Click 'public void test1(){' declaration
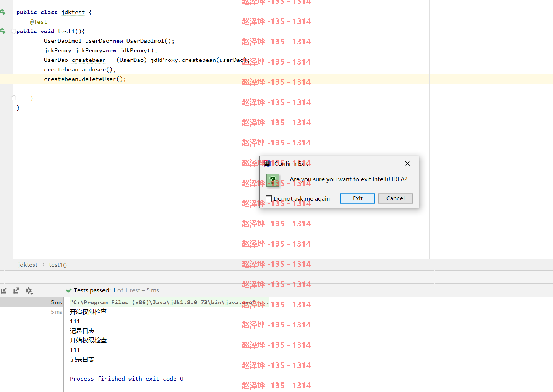553x392 pixels. tap(50, 31)
